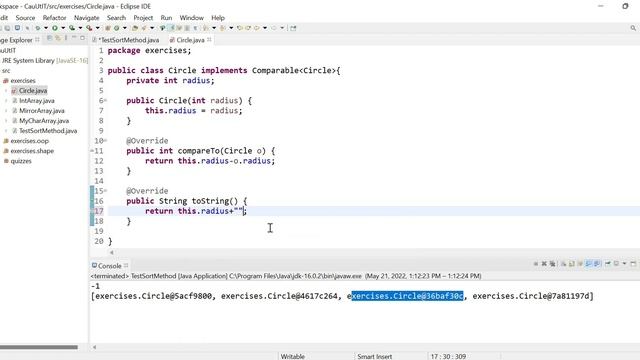640x360 pixels.
Task: Collapse the fold marker at line 15
Action: click(x=105, y=191)
